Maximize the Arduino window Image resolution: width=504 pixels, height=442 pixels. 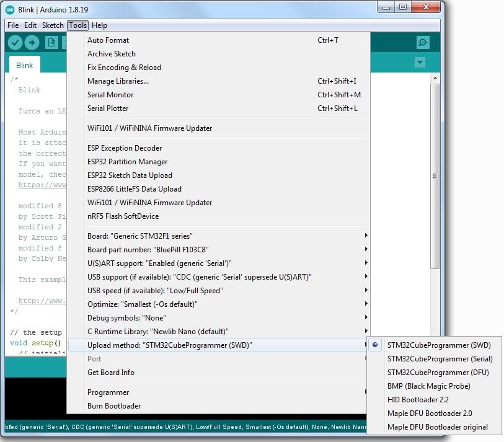pos(403,7)
